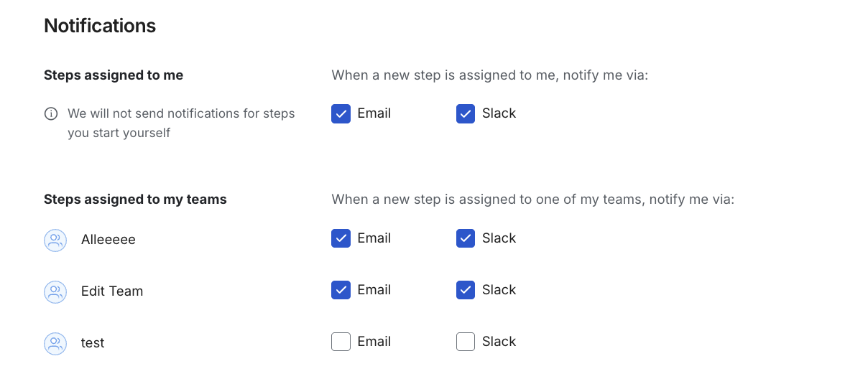Untick the Email checkbox for Edit Team
The image size is (868, 379).
tap(341, 290)
